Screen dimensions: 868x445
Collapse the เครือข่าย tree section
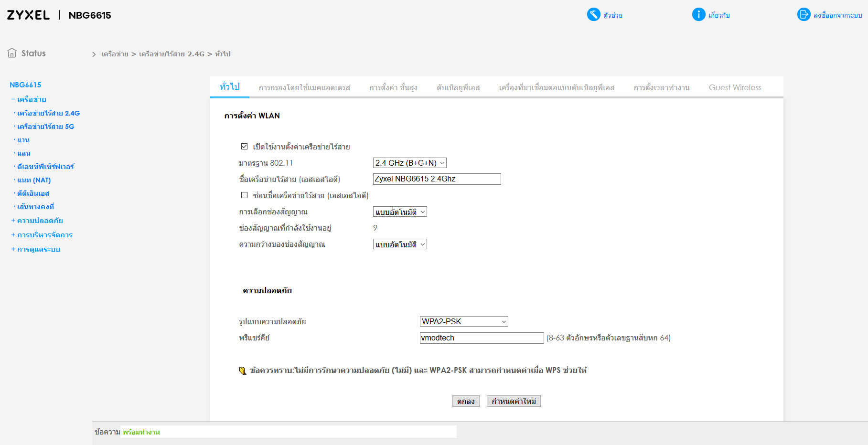[13, 99]
